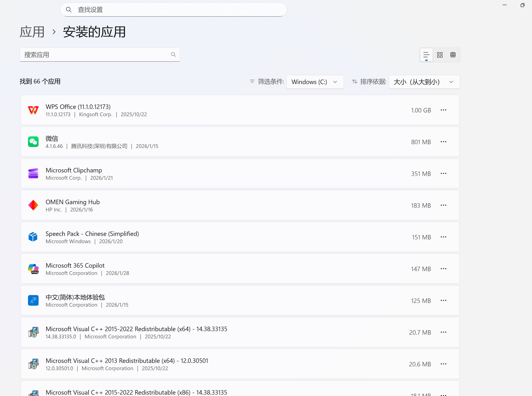This screenshot has width=532, height=396.
Task: Click the WPS Office app icon
Action: coord(33,110)
